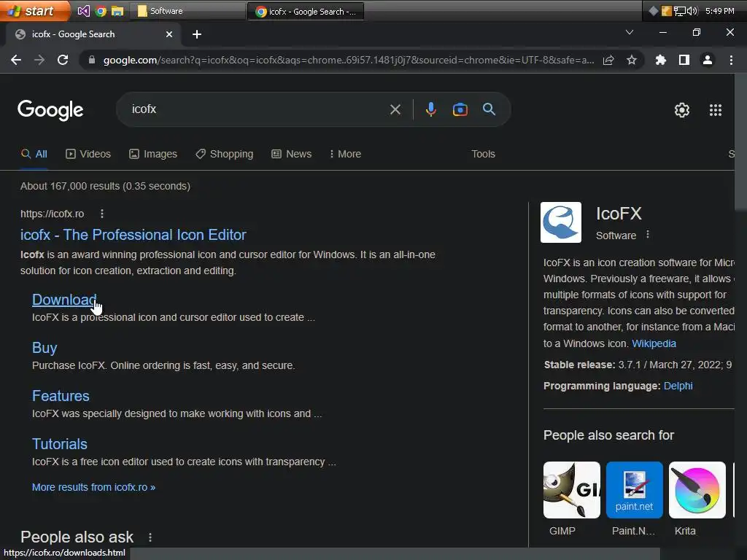Open the file explorer quick launch icon

(x=117, y=11)
